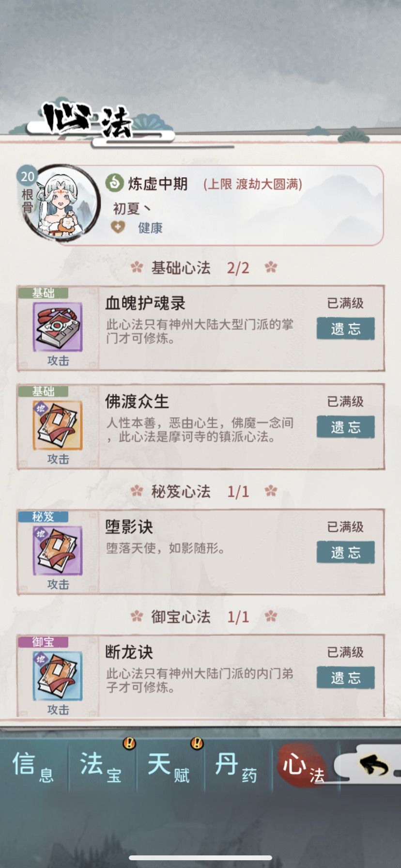Screen dimensions: 401x868
Task: Tap the 佛渡众生 title text
Action: [137, 402]
